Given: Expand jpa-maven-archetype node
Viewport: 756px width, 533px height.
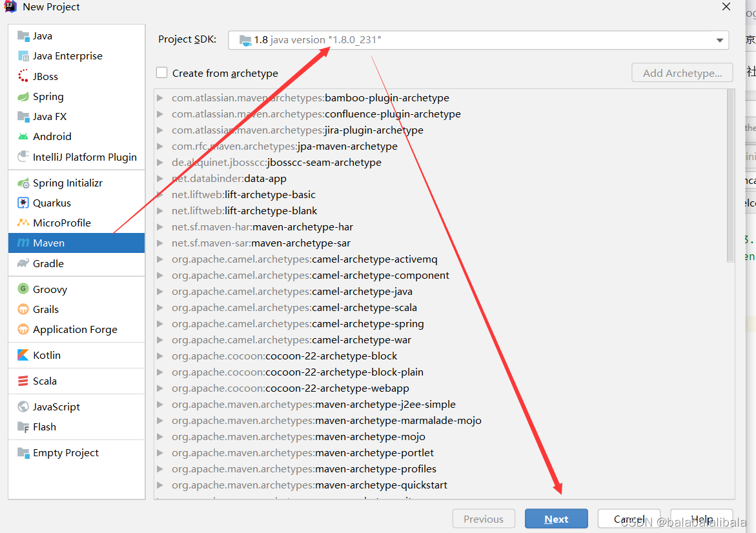Looking at the screenshot, I should (160, 146).
